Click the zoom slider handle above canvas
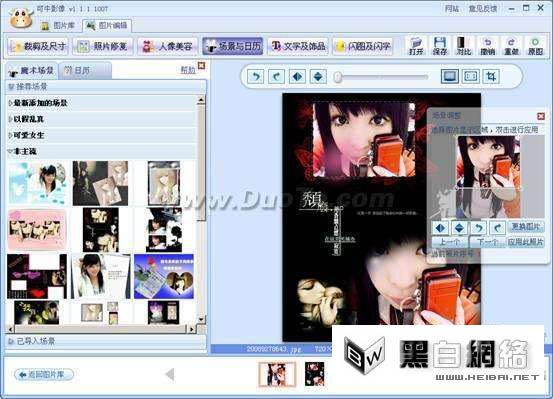 pos(338,77)
